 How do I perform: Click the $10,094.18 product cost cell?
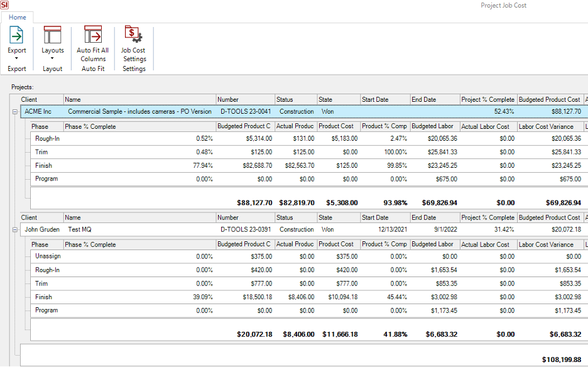point(343,297)
